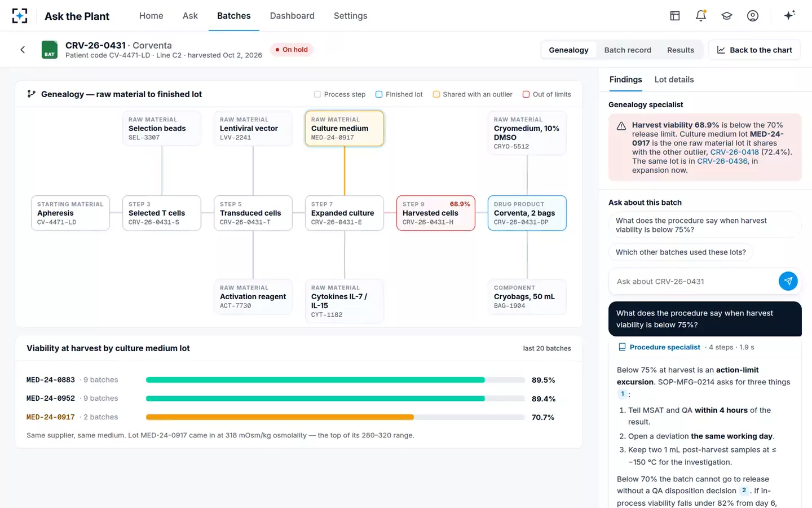Viewport: 812px width, 508px height.
Task: Select the Corventa, 2 bags drug product node
Action: (527, 213)
